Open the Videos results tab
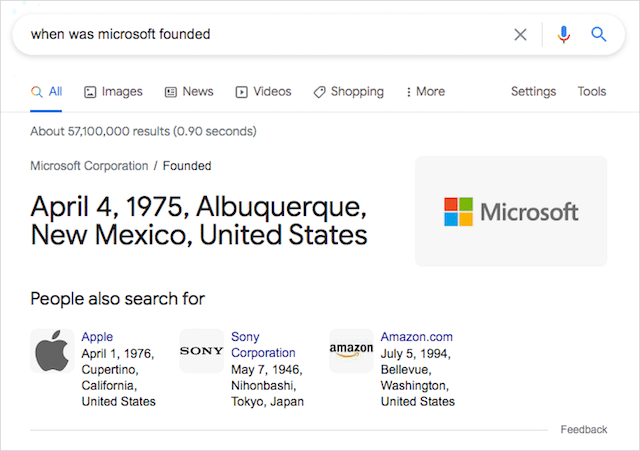Viewport: 640px width, 451px height. [263, 92]
